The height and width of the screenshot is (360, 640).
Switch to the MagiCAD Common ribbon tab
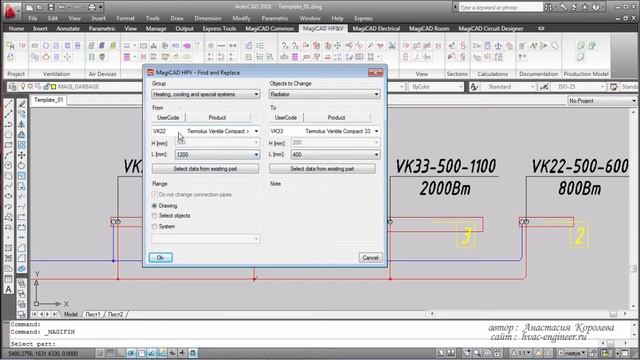[x=269, y=29]
